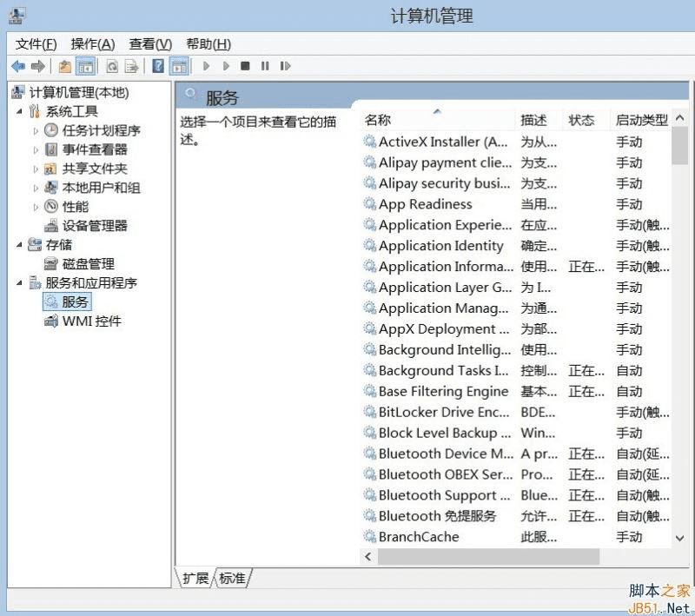Click the Back arrow toolbar icon

[x=18, y=67]
